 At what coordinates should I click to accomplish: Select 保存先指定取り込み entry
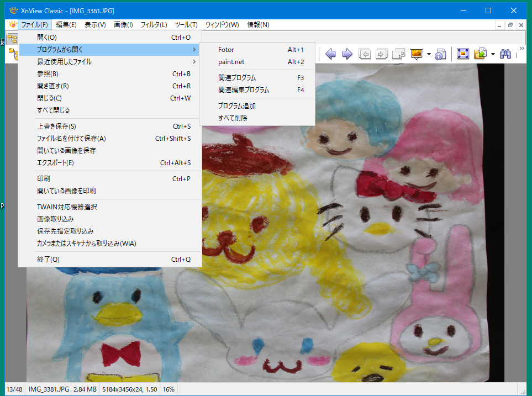point(109,231)
